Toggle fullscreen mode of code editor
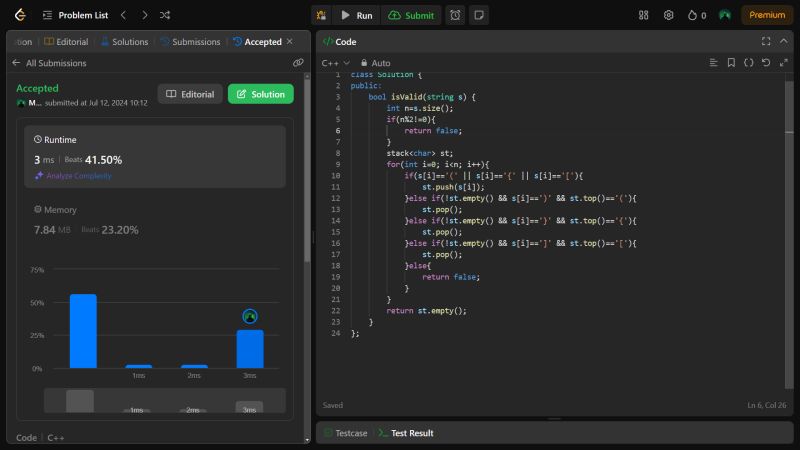Viewport: 800px width, 450px height. click(x=766, y=41)
